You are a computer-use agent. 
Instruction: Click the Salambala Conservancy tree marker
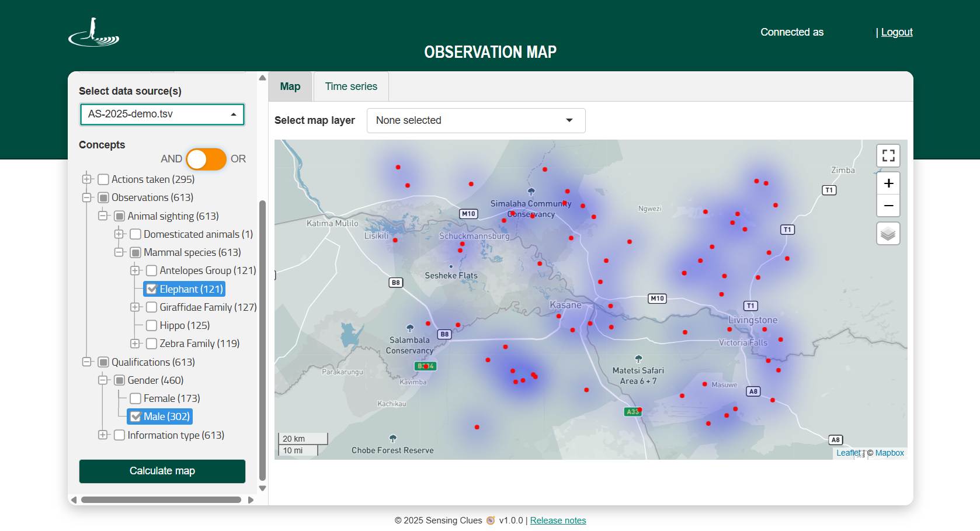pos(410,328)
